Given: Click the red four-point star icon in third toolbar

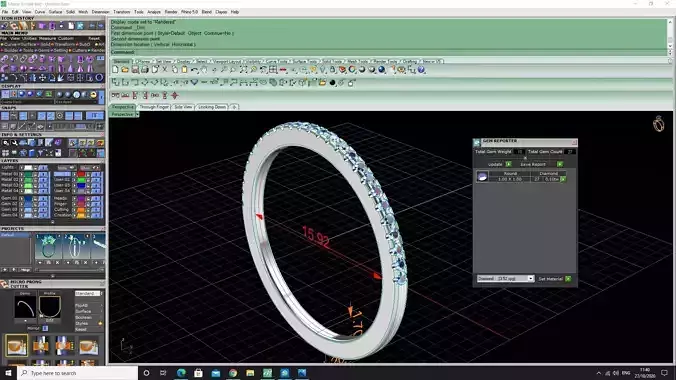Looking at the screenshot, I should [x=175, y=95].
